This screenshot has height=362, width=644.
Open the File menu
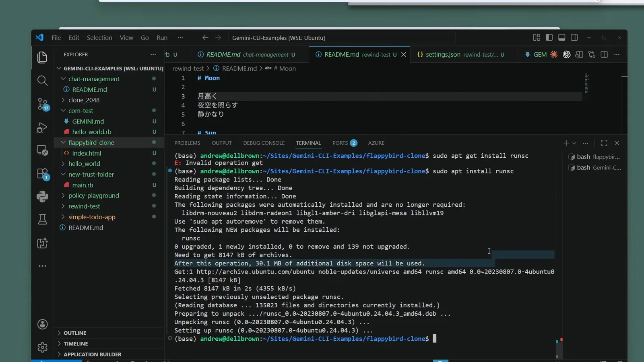click(x=56, y=37)
